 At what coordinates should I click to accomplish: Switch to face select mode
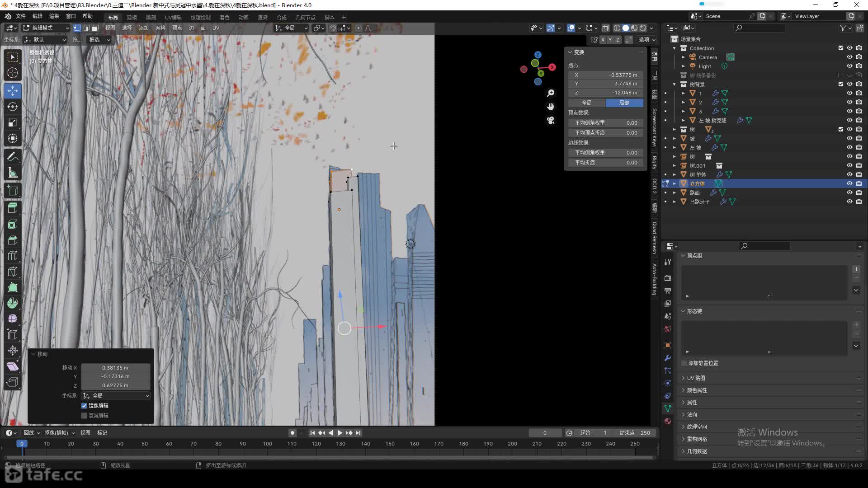[95, 28]
